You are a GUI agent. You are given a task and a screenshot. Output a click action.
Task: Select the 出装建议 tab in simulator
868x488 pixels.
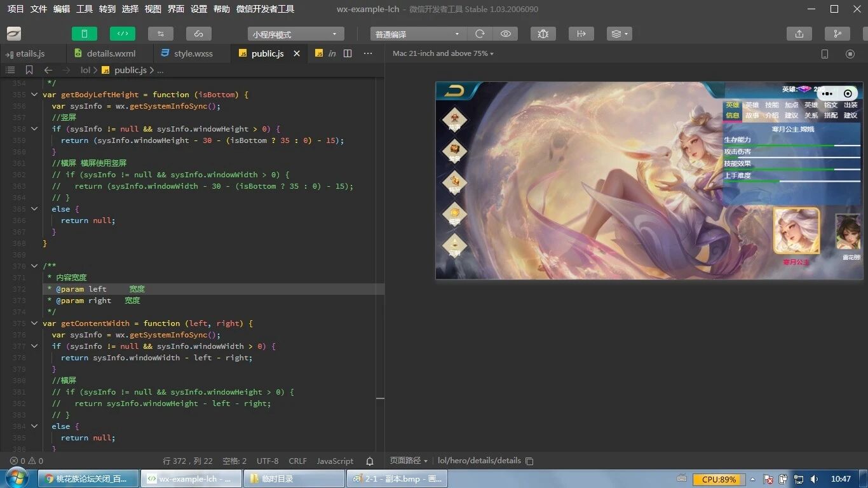point(851,111)
